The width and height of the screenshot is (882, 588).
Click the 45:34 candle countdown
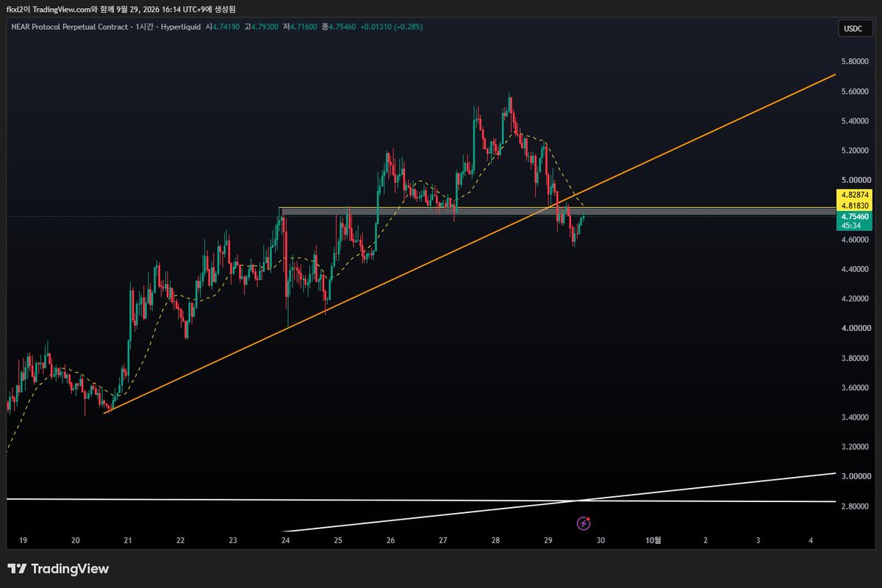click(x=851, y=226)
